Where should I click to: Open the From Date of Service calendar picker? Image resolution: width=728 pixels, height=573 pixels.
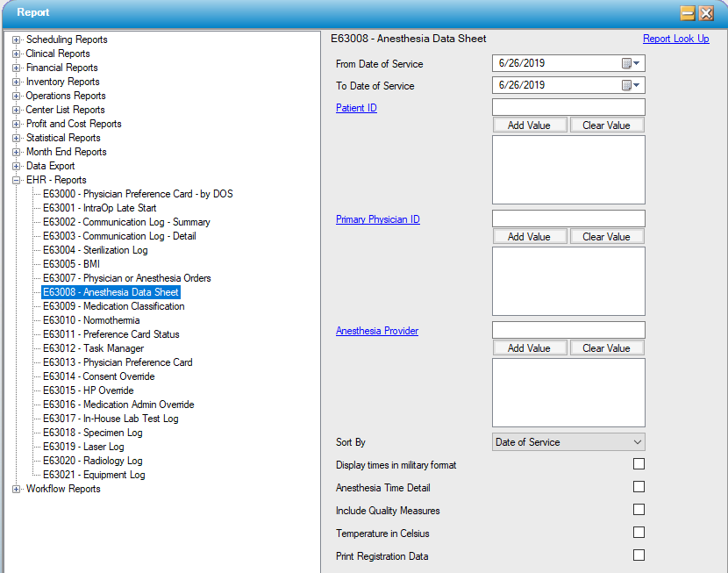pos(632,63)
